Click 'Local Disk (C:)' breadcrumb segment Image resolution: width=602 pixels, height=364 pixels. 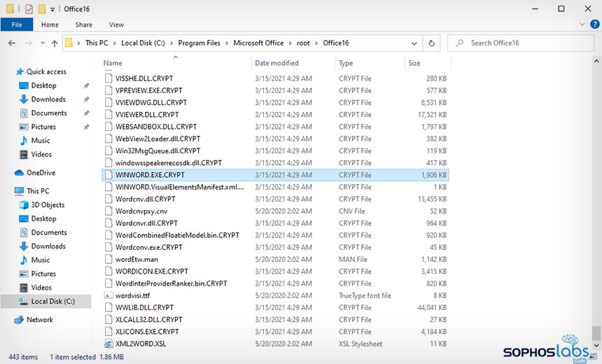[143, 43]
